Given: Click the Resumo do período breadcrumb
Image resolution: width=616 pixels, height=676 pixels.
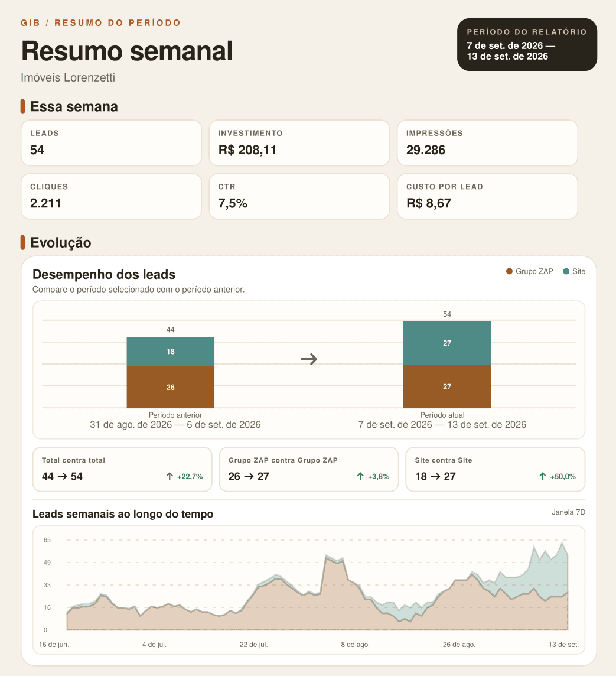Looking at the screenshot, I should pos(118,23).
